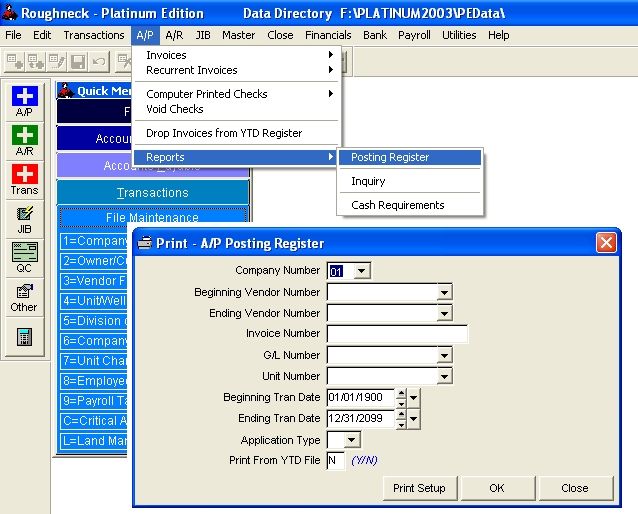Expand the G/L Number dropdown list
Image resolution: width=638 pixels, height=514 pixels.
[x=445, y=355]
